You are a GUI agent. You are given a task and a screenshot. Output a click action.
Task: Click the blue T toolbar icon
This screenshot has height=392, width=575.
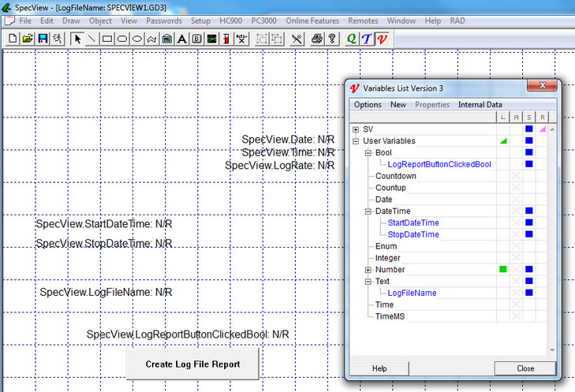coord(366,39)
